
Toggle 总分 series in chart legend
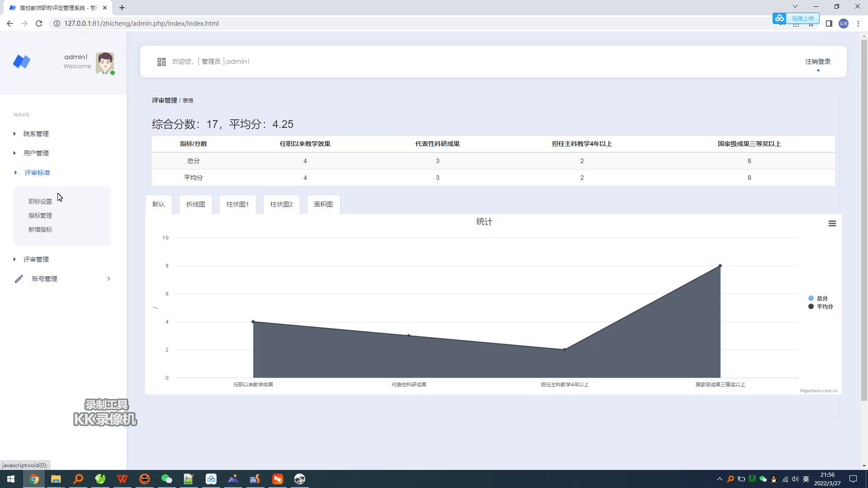coord(818,299)
